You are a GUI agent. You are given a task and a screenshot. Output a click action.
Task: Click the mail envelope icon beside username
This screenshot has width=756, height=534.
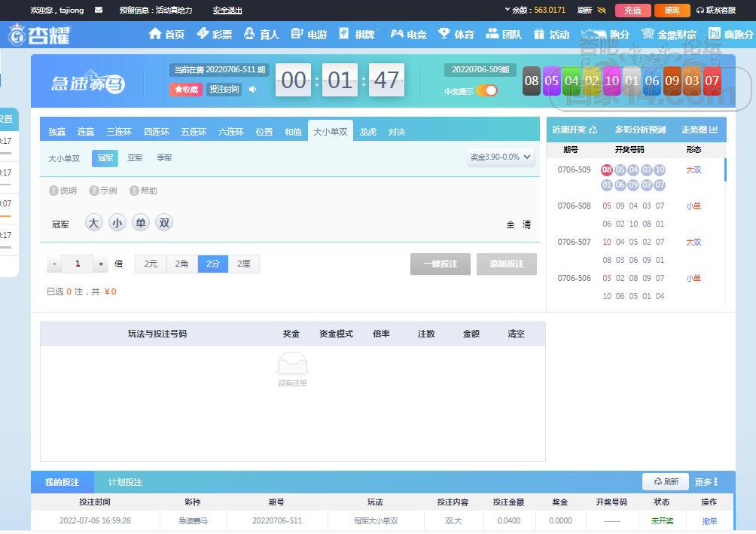pyautogui.click(x=99, y=11)
